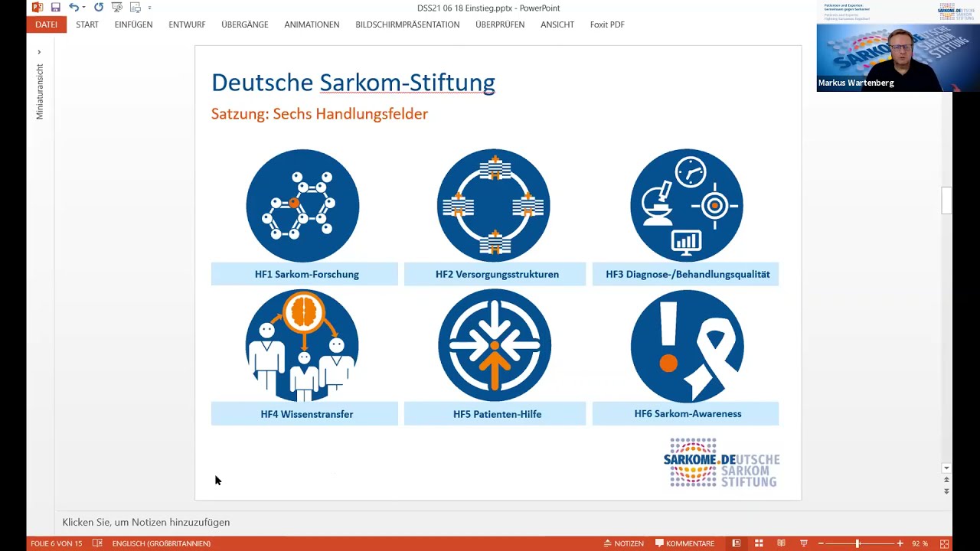Click the HF4 knowledge transfer doctors icon
Viewport: 980px width, 551px height.
pyautogui.click(x=302, y=346)
